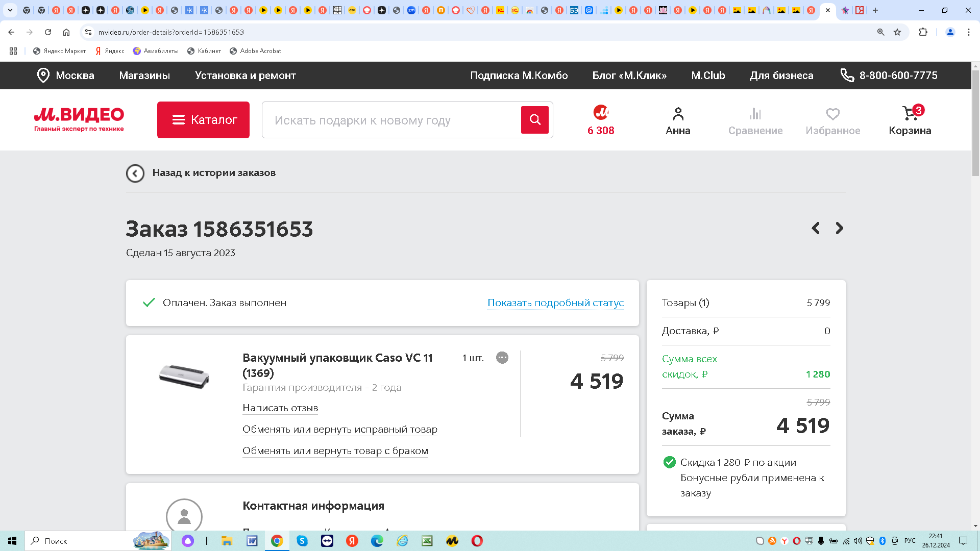Viewport: 980px width, 551px height.
Task: Open Word from the taskbar
Action: coord(252,541)
